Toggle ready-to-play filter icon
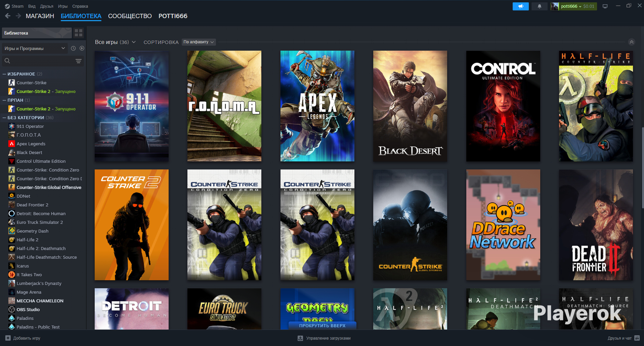 pyautogui.click(x=82, y=48)
